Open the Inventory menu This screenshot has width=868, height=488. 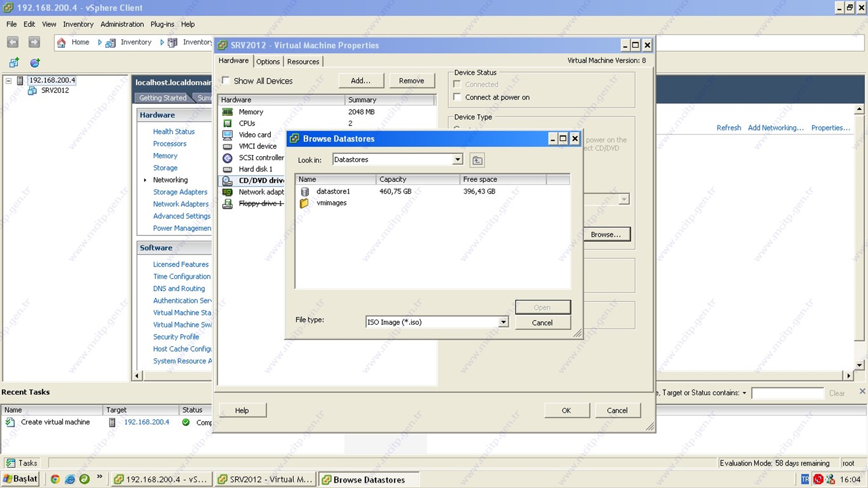point(78,24)
